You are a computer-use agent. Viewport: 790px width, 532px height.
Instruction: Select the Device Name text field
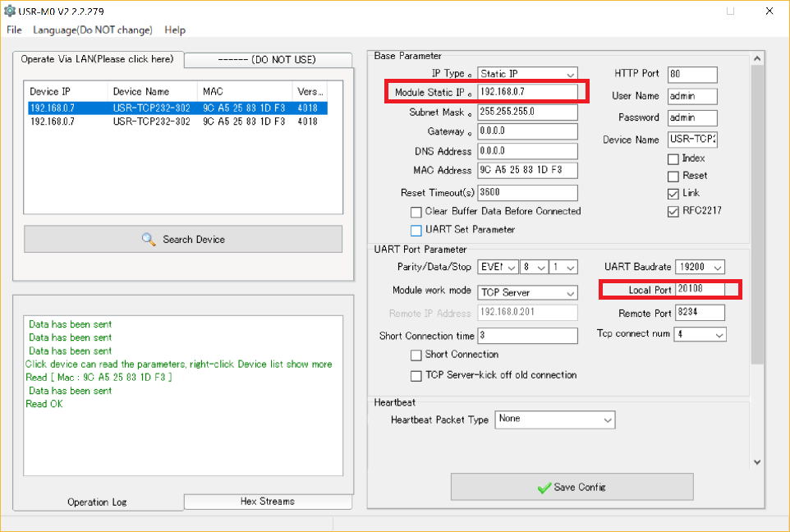[x=692, y=140]
